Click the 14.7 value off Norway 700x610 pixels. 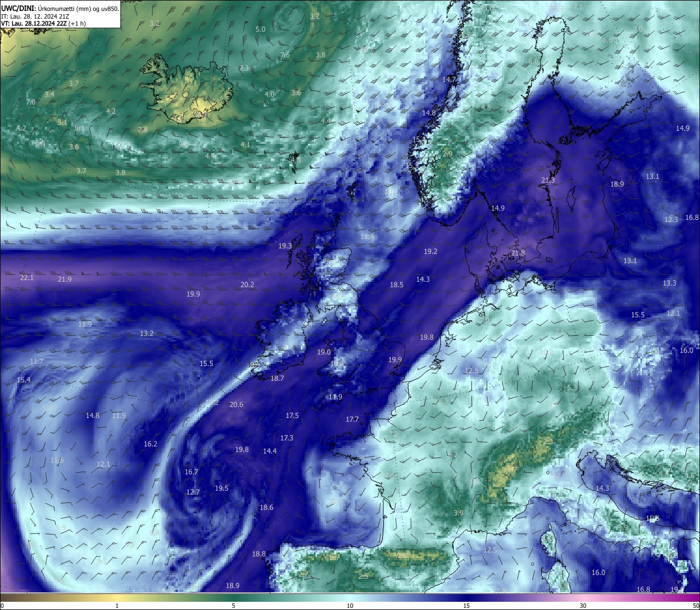[x=449, y=80]
